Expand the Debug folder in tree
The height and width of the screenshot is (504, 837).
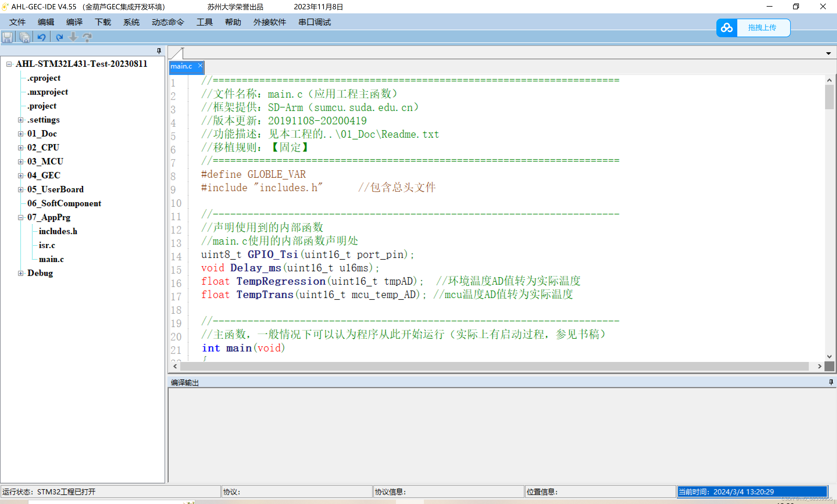(21, 273)
